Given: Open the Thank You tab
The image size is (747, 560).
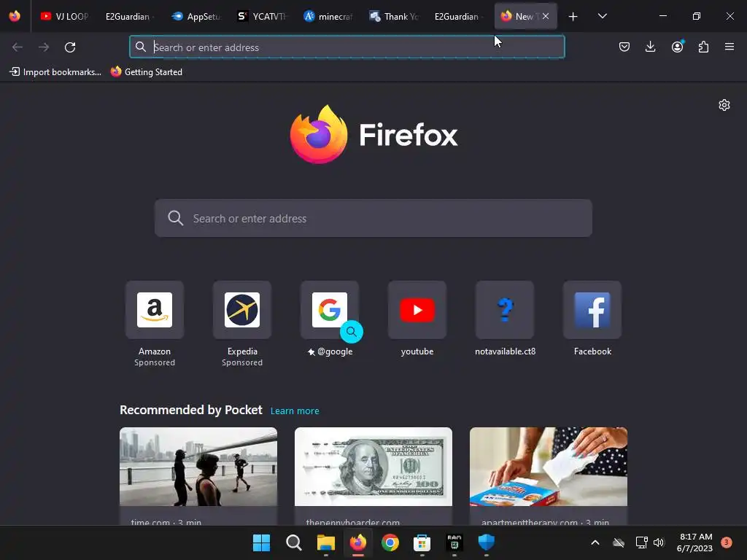Looking at the screenshot, I should tap(393, 16).
